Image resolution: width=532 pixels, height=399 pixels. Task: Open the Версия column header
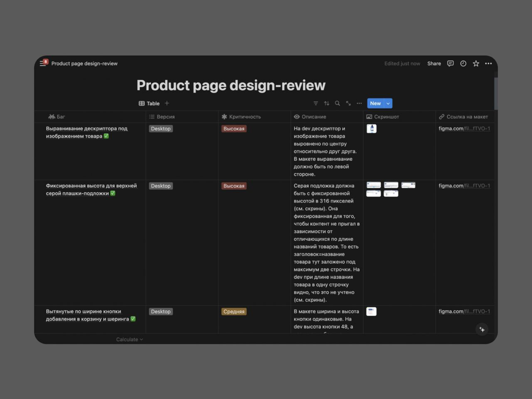pyautogui.click(x=165, y=117)
